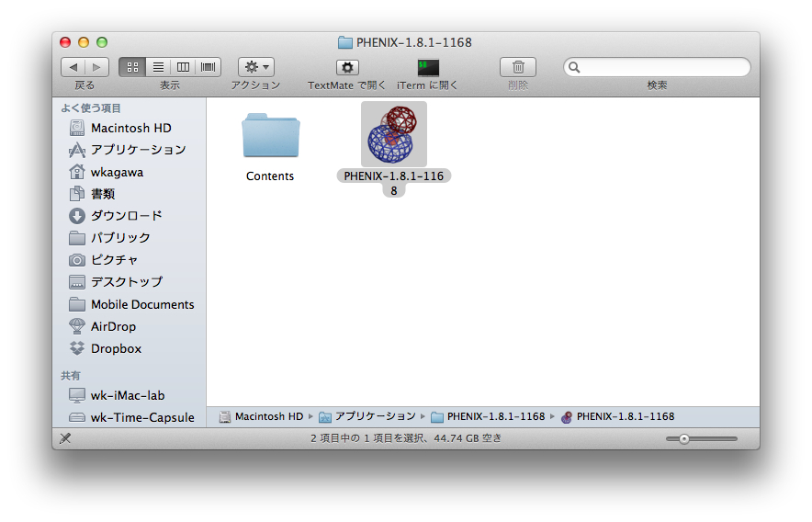This screenshot has height=522, width=812.
Task: Switch to Cover Flow view
Action: tap(209, 67)
